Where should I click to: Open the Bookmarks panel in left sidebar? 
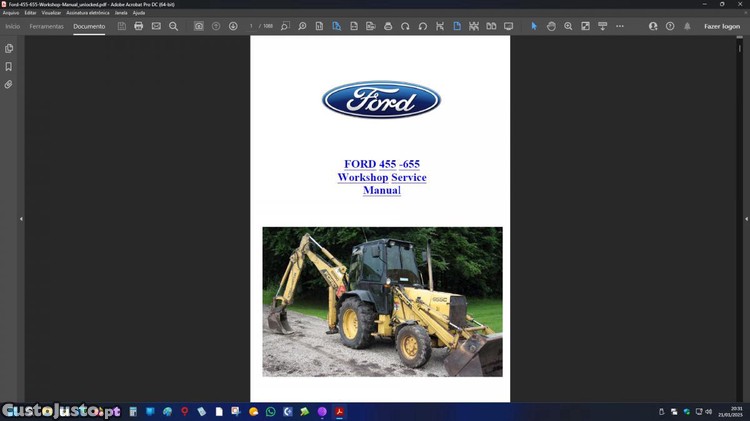(9, 66)
